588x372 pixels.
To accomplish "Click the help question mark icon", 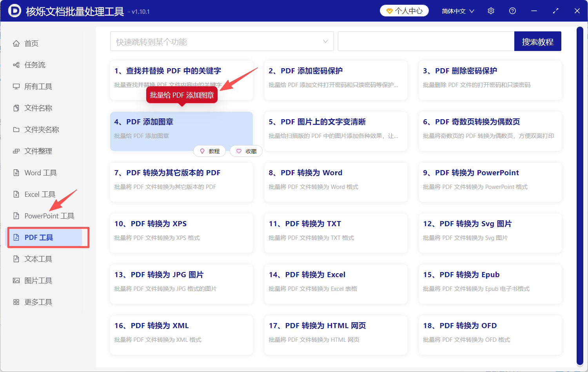I will click(512, 11).
